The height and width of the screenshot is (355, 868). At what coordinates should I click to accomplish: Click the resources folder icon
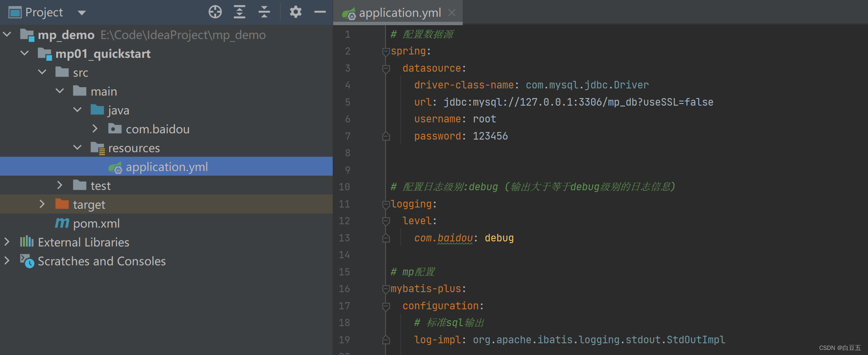[x=98, y=148]
